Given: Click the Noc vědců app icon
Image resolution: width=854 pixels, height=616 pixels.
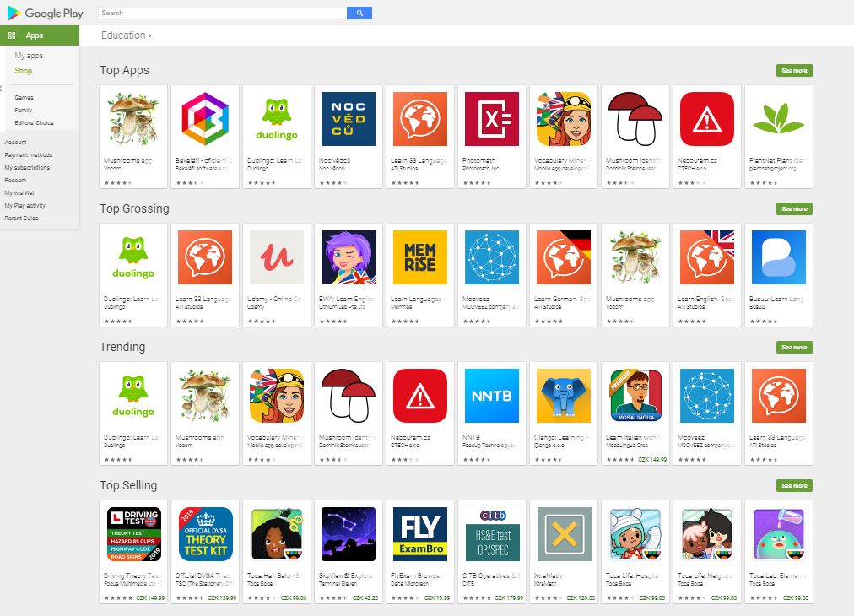Looking at the screenshot, I should [x=348, y=119].
